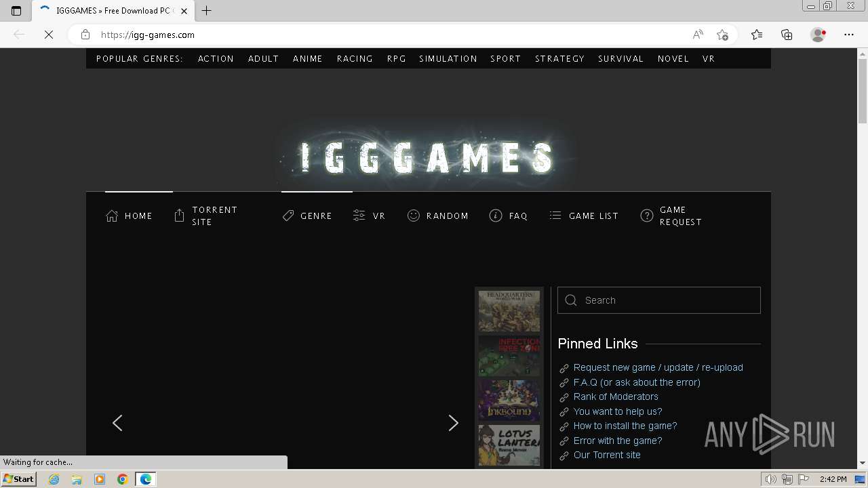The image size is (868, 488).
Task: Select Headquarters World War II thumbnail
Action: 509,311
